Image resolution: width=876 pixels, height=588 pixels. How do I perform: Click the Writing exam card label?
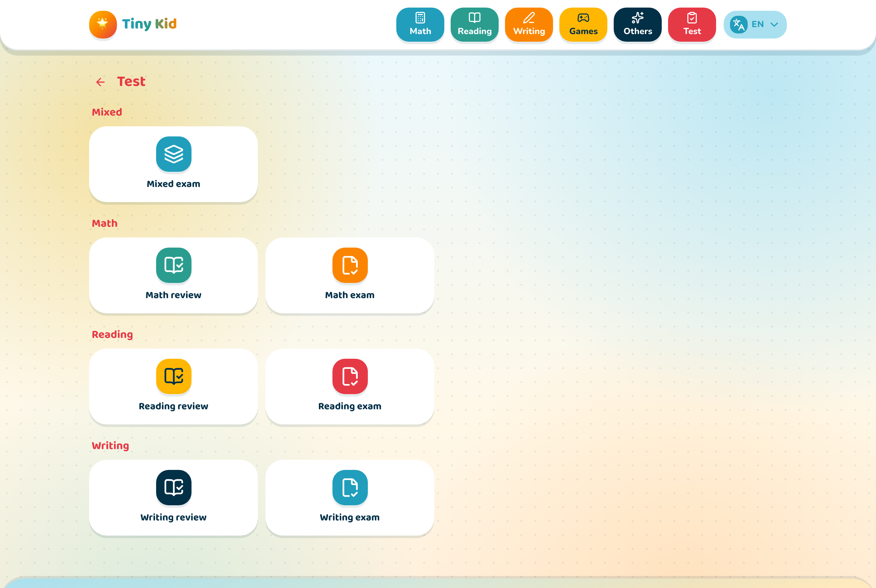(350, 518)
